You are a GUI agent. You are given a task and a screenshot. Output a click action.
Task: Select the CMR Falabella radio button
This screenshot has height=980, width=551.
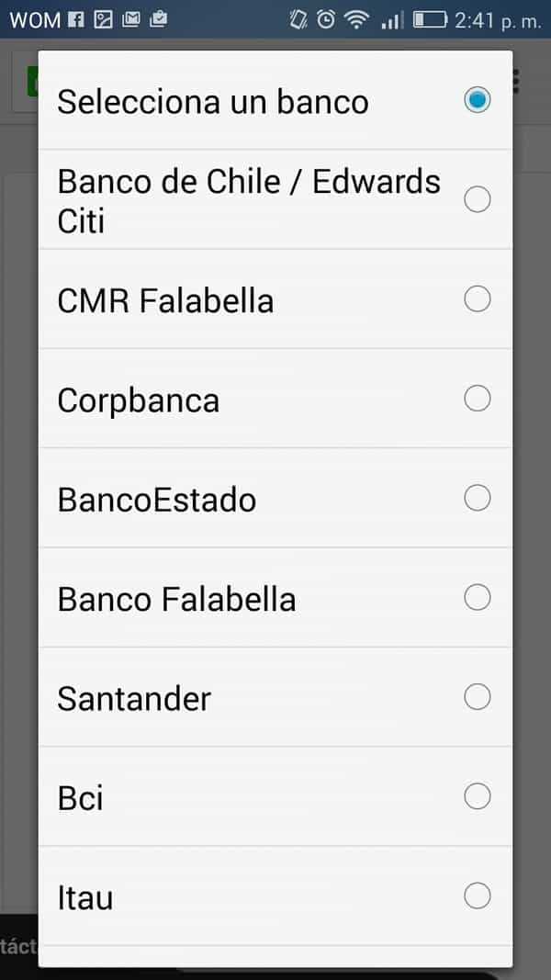click(x=477, y=299)
